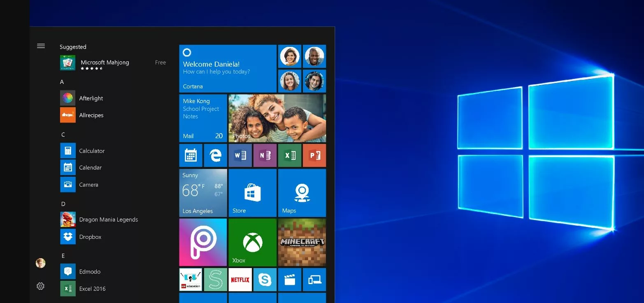Click the Free label beside Mahjong
Image resolution: width=644 pixels, height=303 pixels.
[x=160, y=62]
